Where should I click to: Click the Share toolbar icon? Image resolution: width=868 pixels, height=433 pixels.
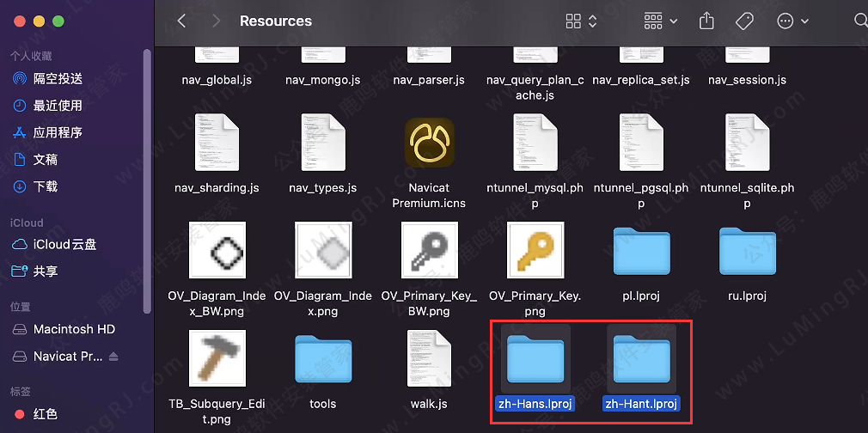(x=706, y=21)
